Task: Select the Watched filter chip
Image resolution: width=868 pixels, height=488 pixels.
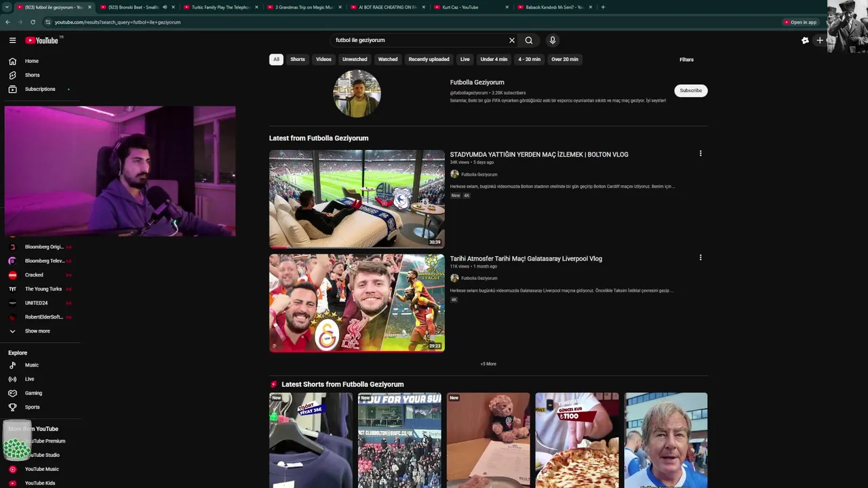Action: coord(388,59)
